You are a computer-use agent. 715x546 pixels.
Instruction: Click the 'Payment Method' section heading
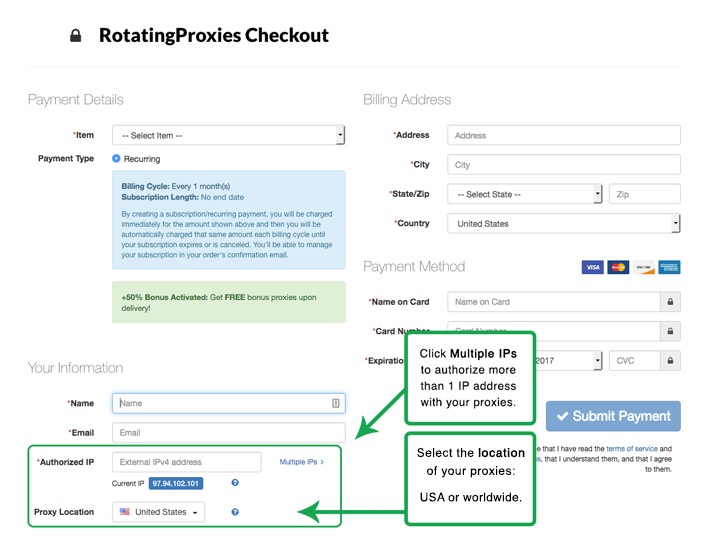pyautogui.click(x=414, y=266)
